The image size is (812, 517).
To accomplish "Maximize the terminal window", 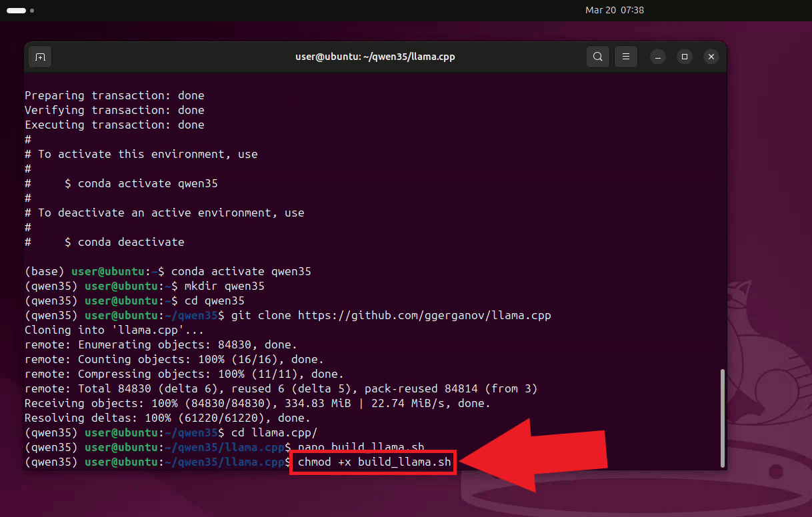I will [x=685, y=57].
